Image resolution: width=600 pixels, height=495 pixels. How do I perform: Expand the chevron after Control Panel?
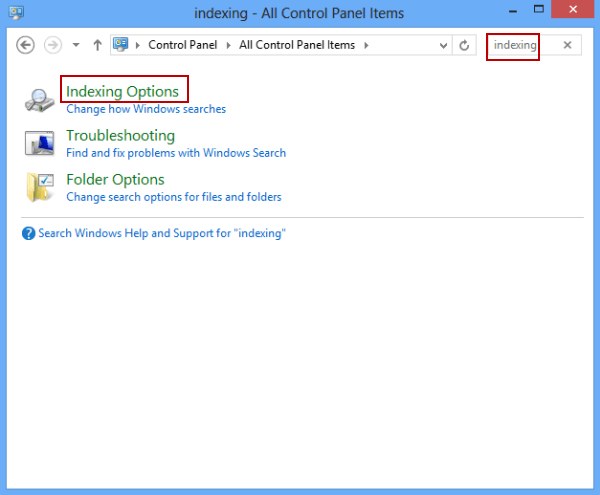[228, 46]
